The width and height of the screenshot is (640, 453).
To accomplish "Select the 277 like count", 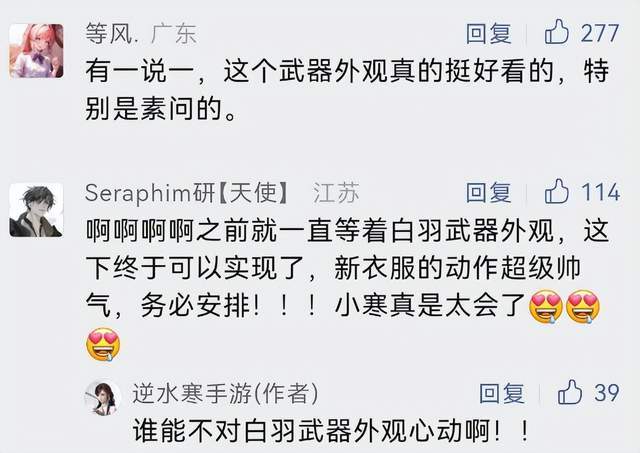I will [600, 33].
